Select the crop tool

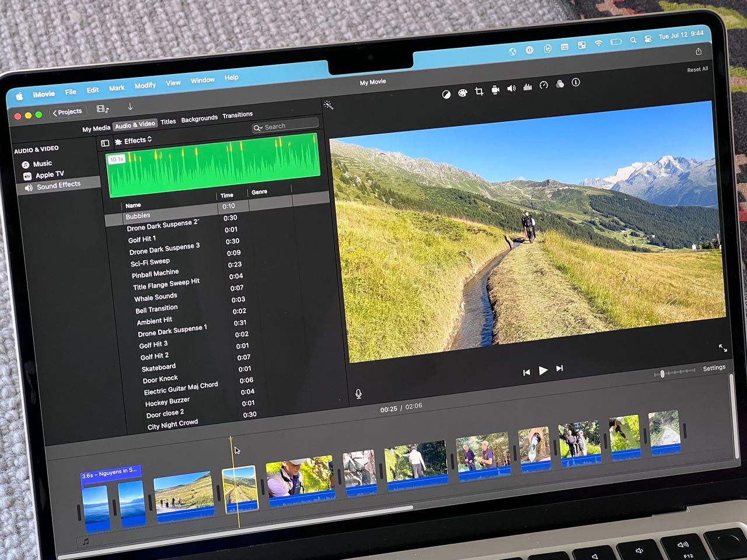click(479, 91)
